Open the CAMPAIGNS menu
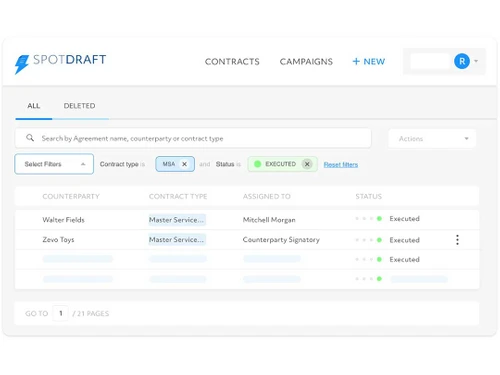500x375 pixels. pyautogui.click(x=306, y=62)
